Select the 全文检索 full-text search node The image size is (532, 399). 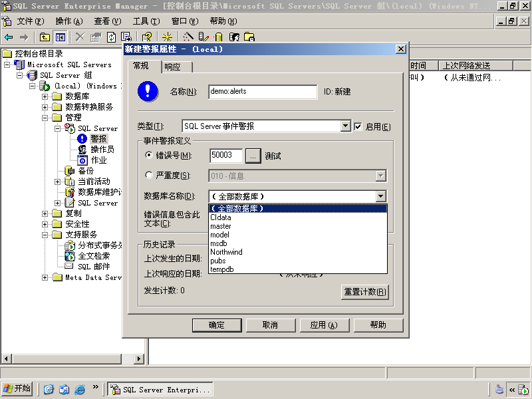click(x=94, y=256)
